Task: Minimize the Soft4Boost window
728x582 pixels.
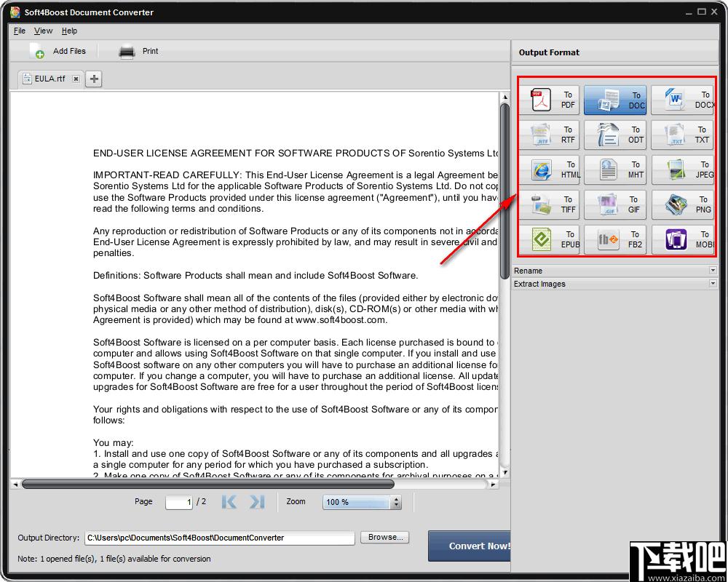Action: [x=689, y=12]
